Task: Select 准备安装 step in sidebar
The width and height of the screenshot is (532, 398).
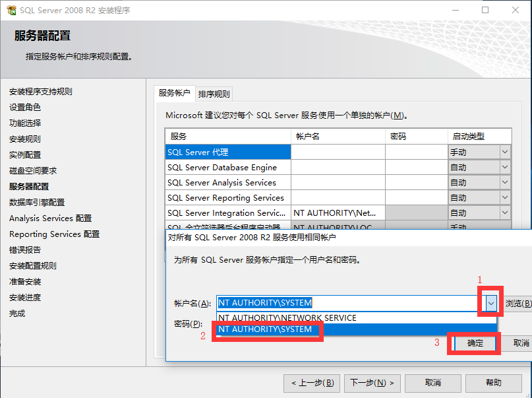Action: (25, 282)
